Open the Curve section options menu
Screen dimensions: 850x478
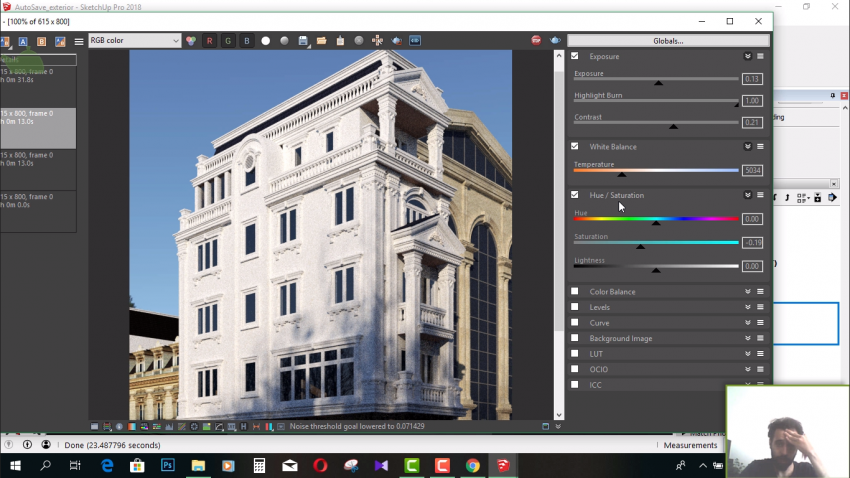761,322
